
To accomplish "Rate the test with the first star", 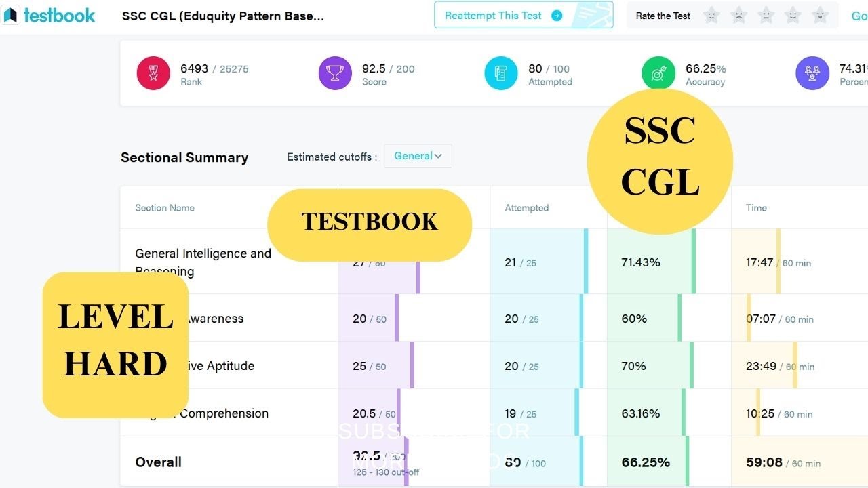I will coord(711,15).
